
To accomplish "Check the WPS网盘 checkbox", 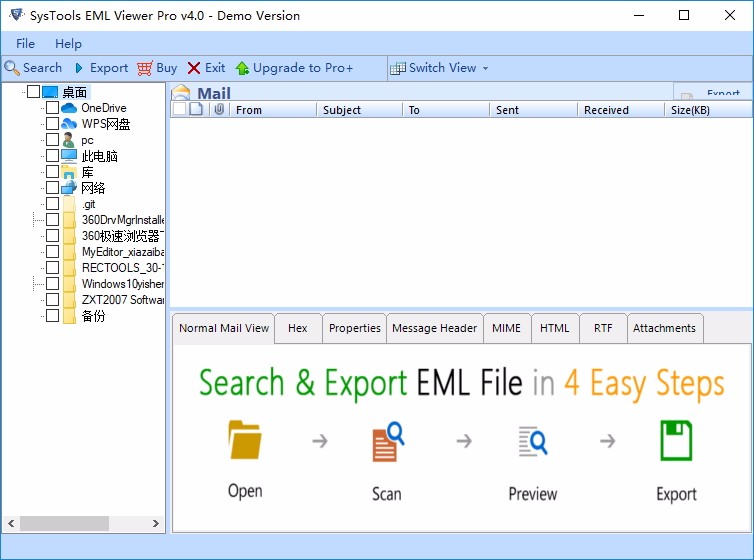I will pos(52,124).
